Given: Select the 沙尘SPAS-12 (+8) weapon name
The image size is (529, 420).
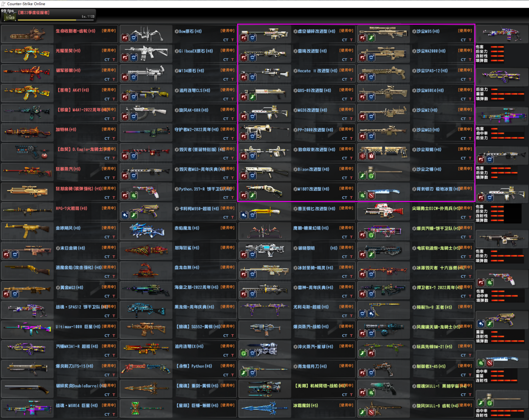Looking at the screenshot, I should [x=432, y=71].
